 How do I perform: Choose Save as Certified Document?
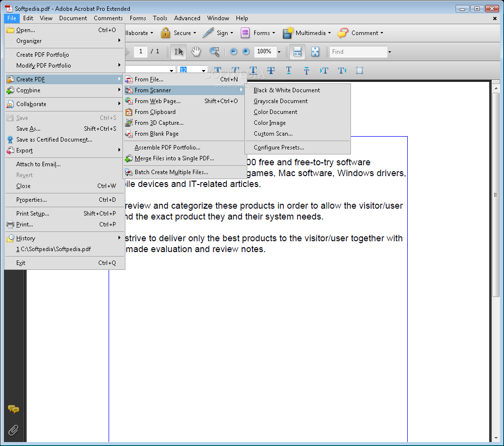65,140
